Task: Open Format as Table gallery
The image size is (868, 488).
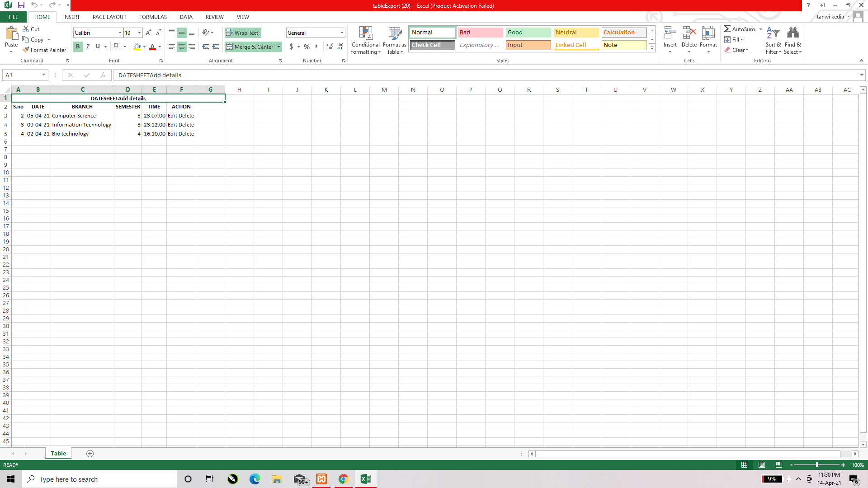Action: coord(395,40)
